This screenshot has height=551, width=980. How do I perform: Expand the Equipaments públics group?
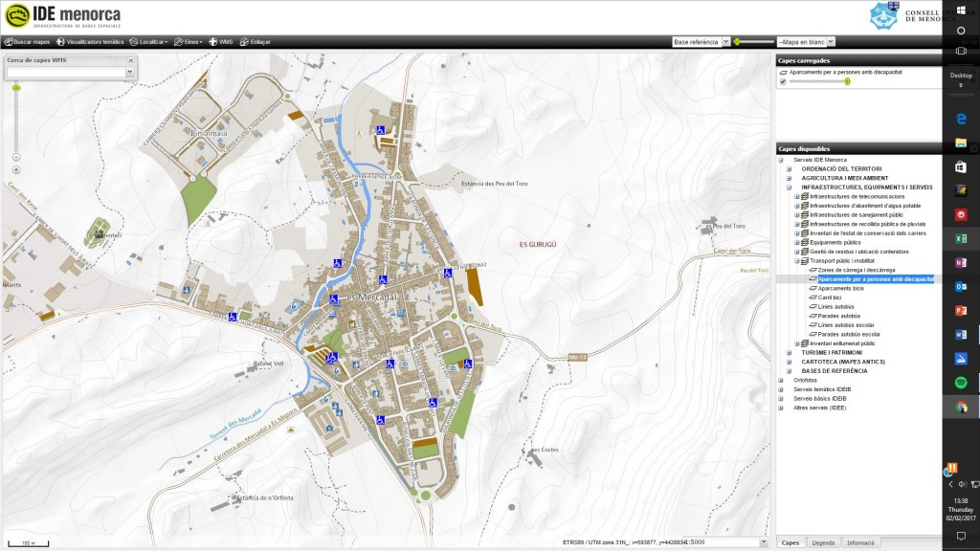point(797,242)
